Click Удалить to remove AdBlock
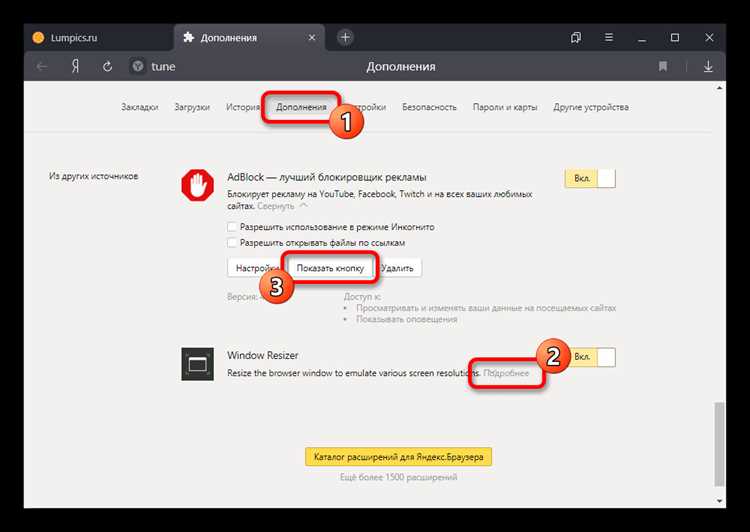 coord(398,268)
